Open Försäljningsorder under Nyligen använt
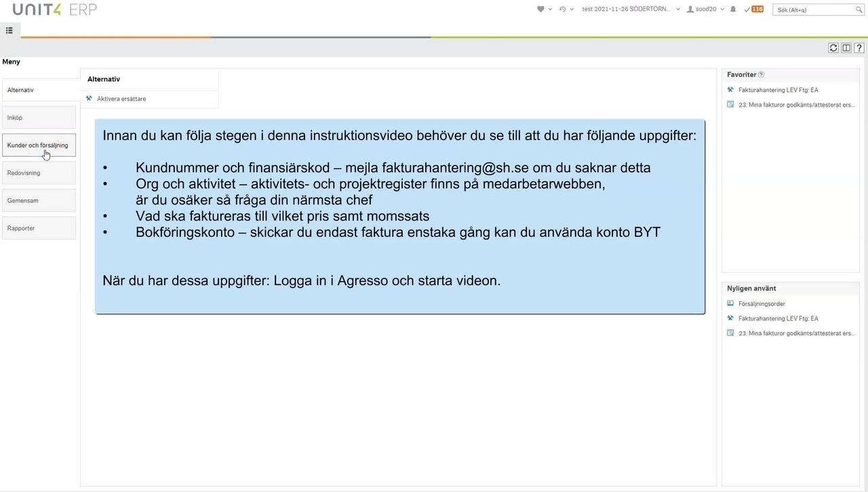Image resolution: width=868 pixels, height=492 pixels. pyautogui.click(x=761, y=304)
